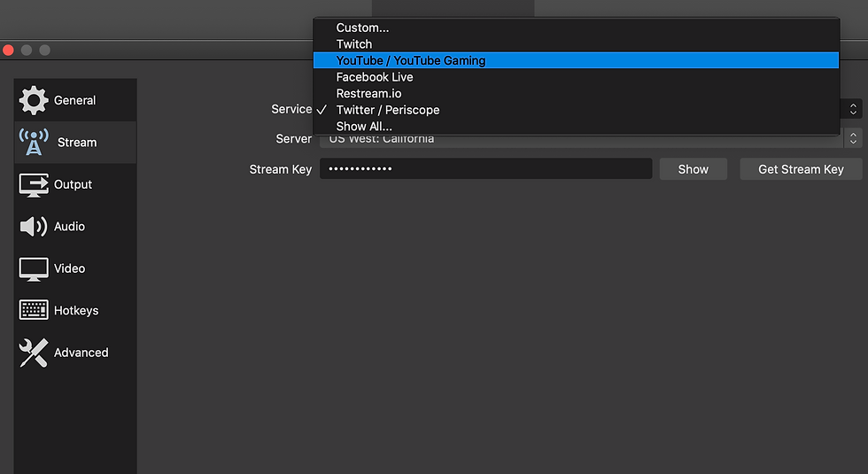Click the Audio speaker icon
Image resolution: width=868 pixels, height=474 pixels.
point(34,226)
